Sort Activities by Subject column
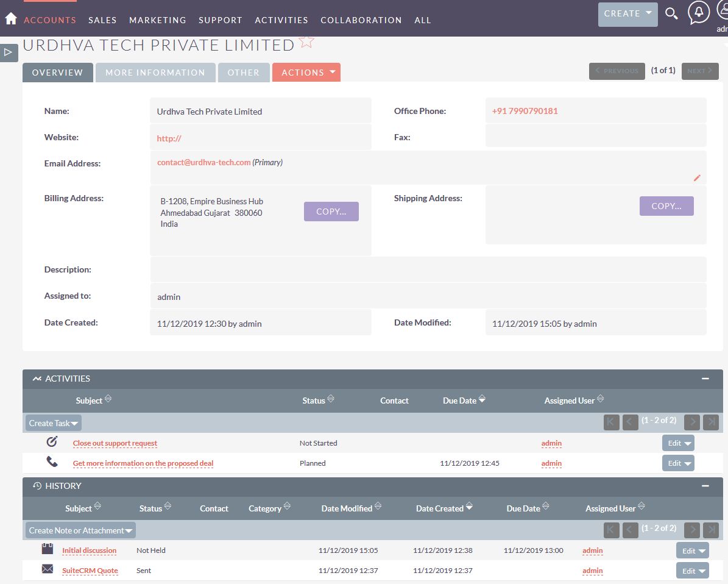Image resolution: width=728 pixels, height=584 pixels. click(89, 401)
